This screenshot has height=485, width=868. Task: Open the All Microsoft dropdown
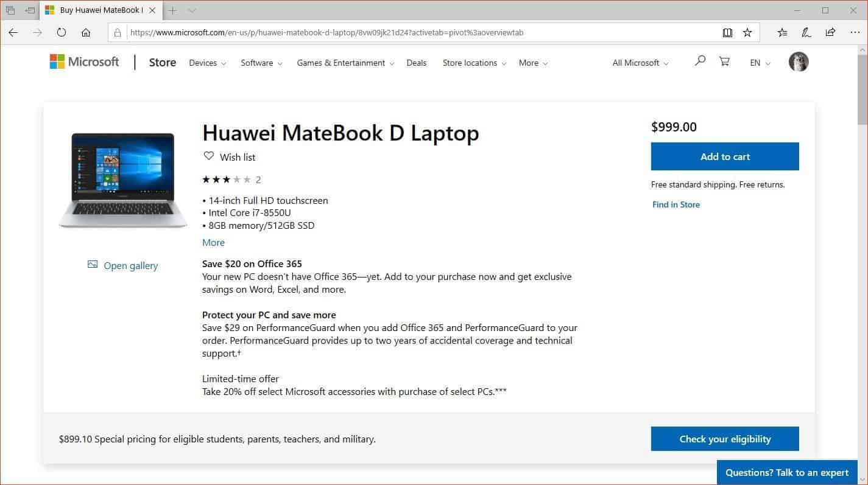coord(640,63)
